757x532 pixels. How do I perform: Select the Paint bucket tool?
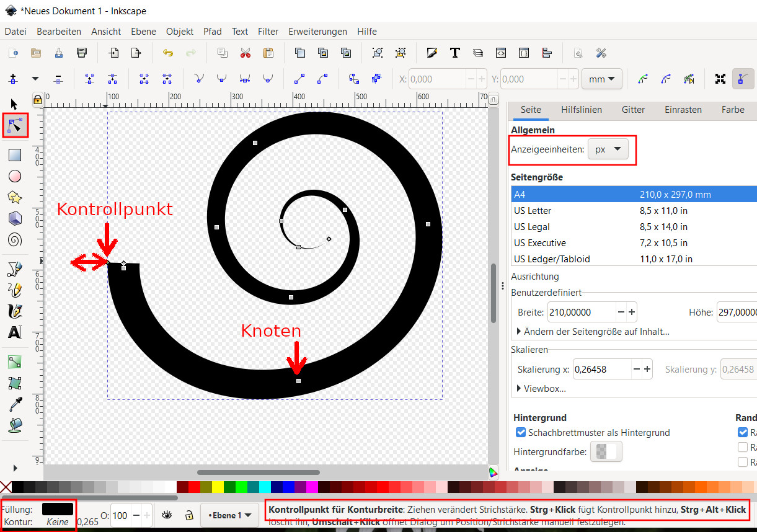(x=15, y=425)
